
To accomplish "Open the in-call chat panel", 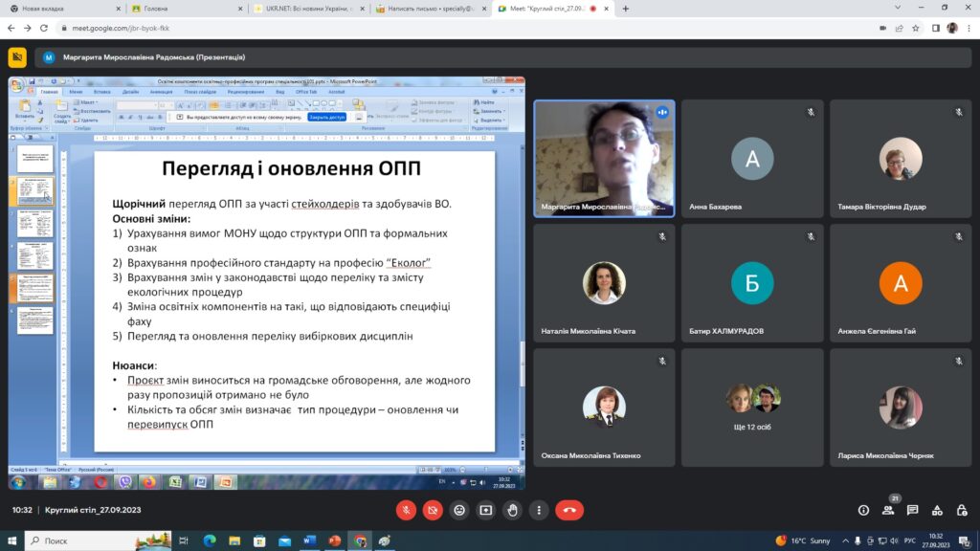I will click(913, 510).
